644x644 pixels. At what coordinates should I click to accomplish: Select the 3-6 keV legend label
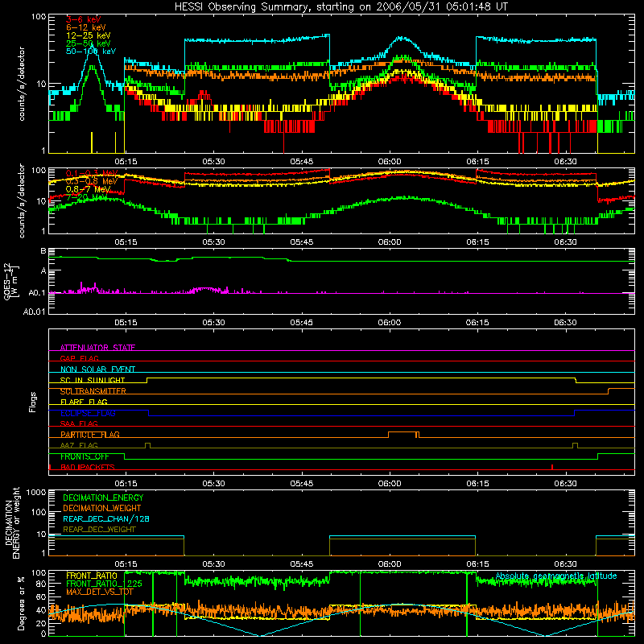pyautogui.click(x=84, y=19)
